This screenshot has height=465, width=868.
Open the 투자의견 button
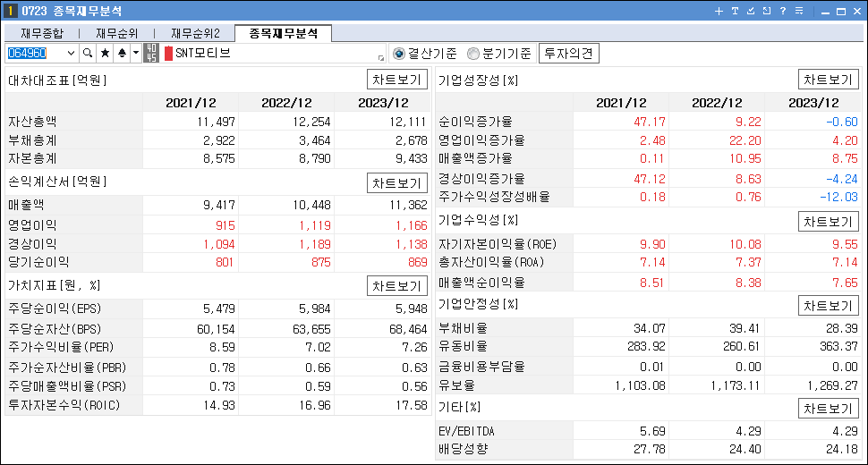click(x=568, y=54)
